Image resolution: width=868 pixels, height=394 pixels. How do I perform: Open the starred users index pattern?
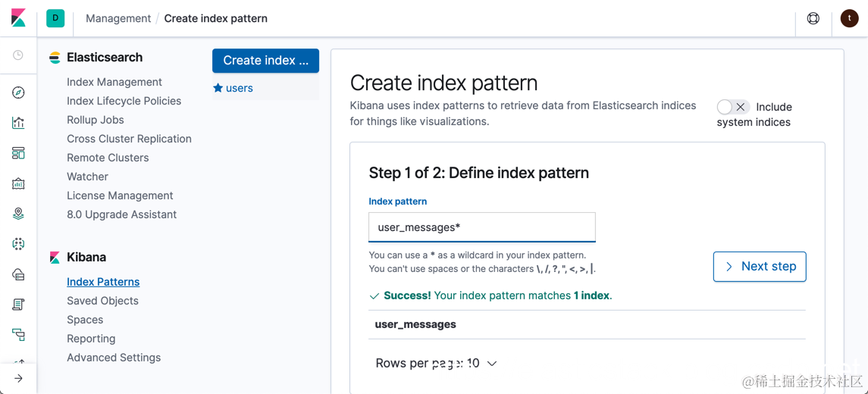[239, 88]
